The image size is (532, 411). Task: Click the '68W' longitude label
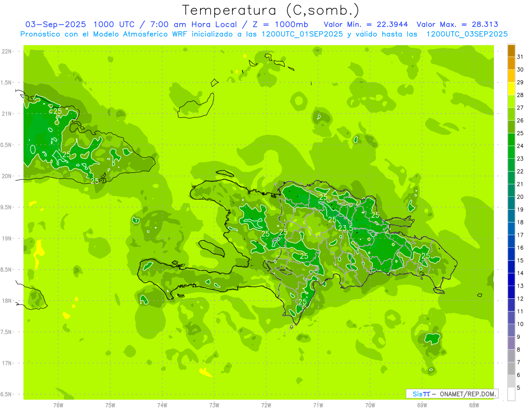tap(474, 405)
